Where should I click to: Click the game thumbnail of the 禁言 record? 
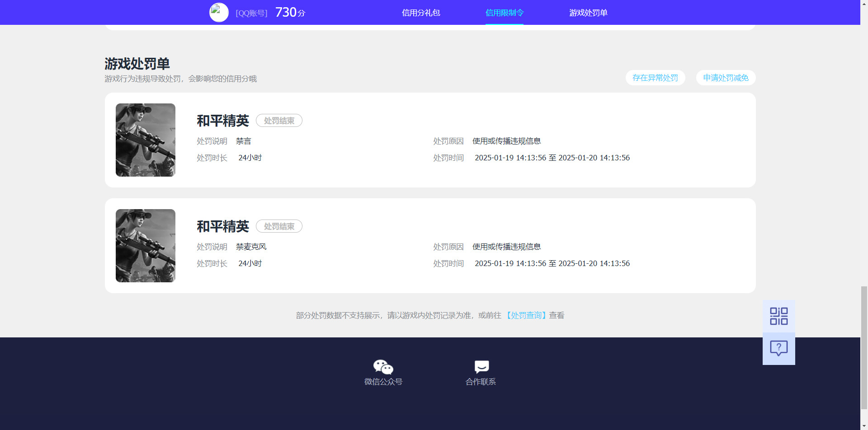click(146, 140)
